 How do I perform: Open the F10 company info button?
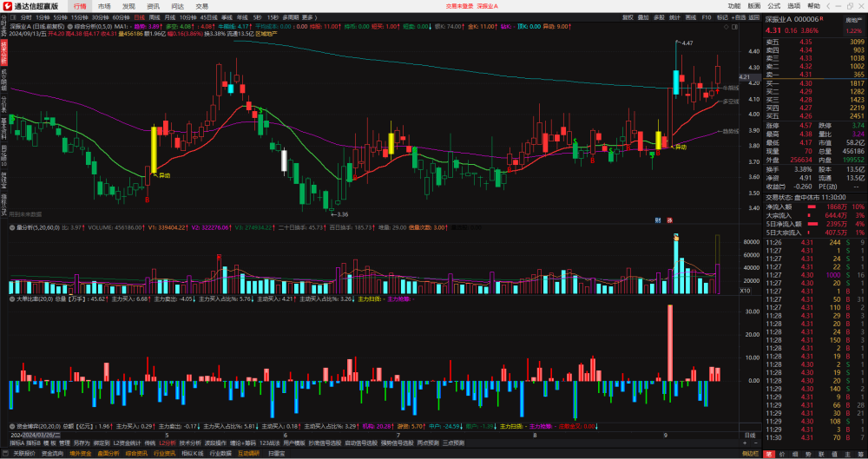pos(707,17)
